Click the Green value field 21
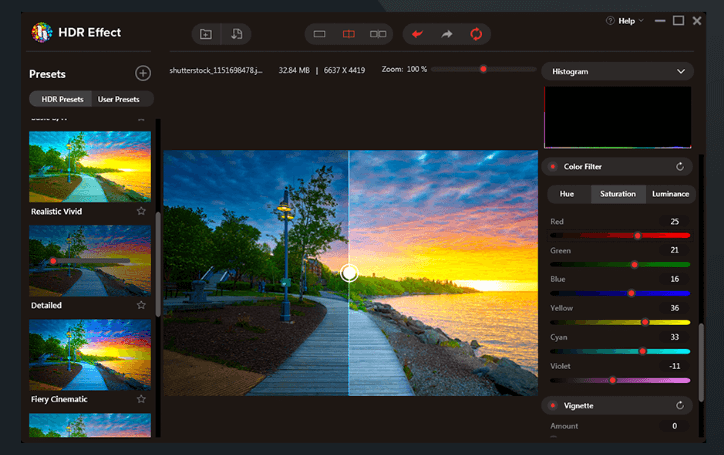724x455 pixels. [x=675, y=250]
